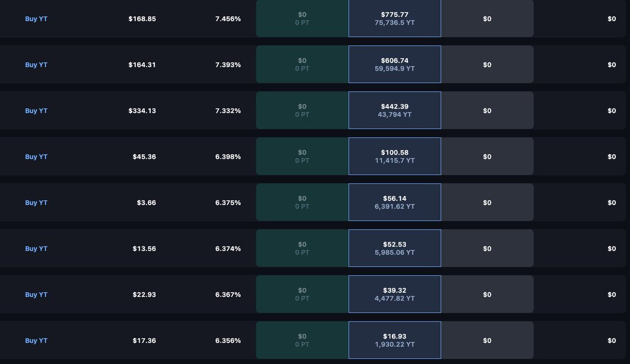Click Buy YT in the $3.66 row
Screen dimensions: 630x364
[36, 202]
